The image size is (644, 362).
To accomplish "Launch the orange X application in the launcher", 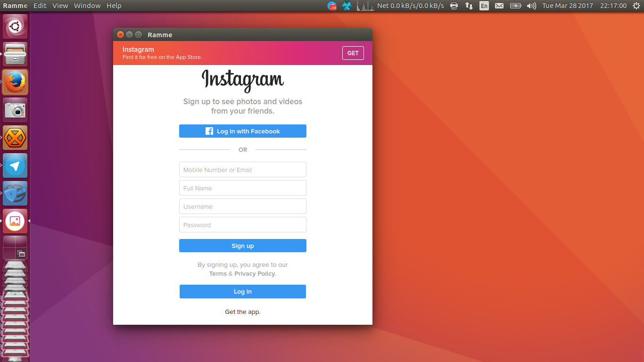I will [x=15, y=138].
